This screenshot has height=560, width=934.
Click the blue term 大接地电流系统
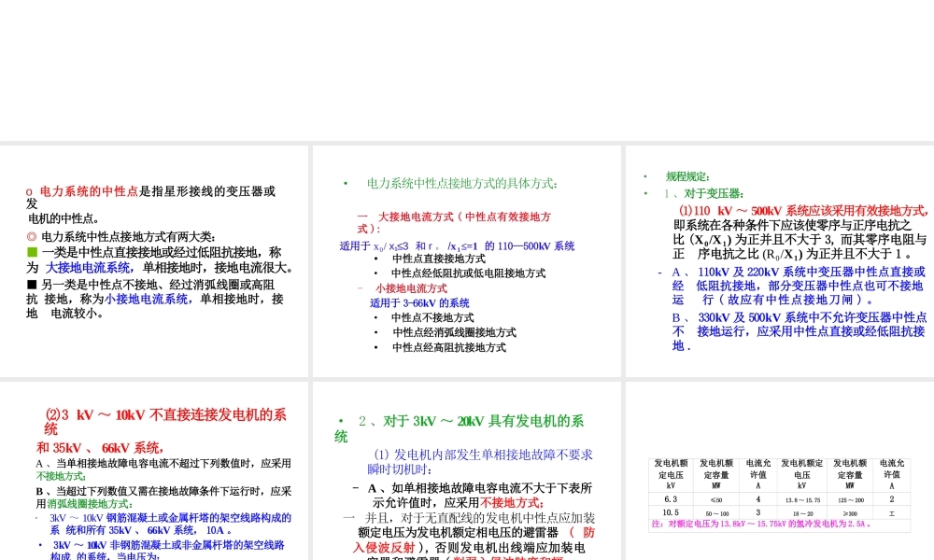(x=88, y=268)
